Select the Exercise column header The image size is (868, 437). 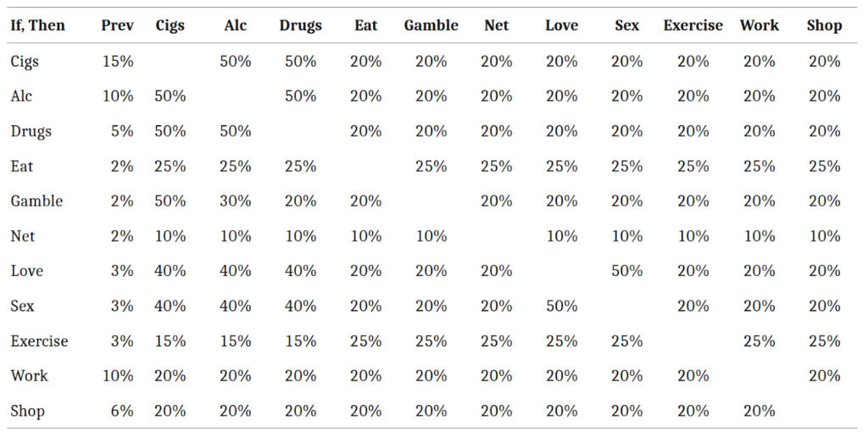pos(693,25)
